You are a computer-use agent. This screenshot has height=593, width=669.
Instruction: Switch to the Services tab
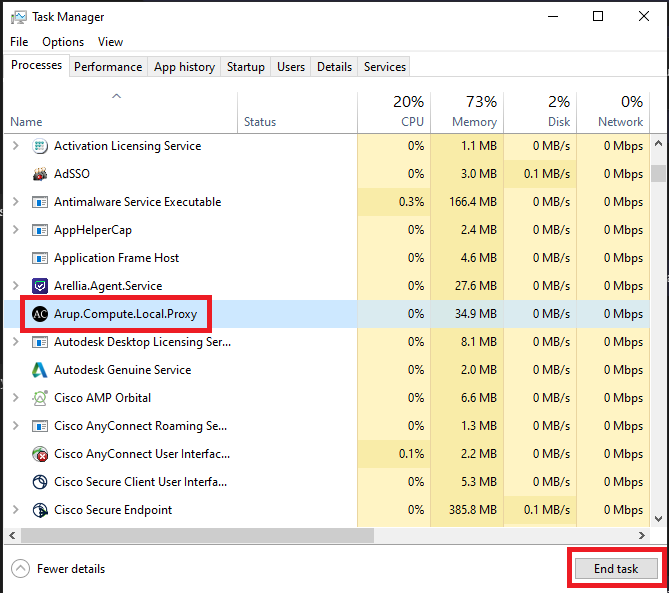385,67
